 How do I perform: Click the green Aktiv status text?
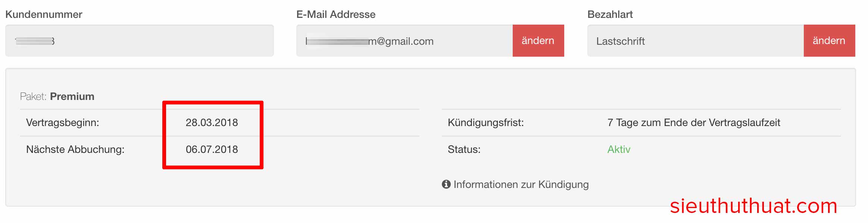click(619, 149)
